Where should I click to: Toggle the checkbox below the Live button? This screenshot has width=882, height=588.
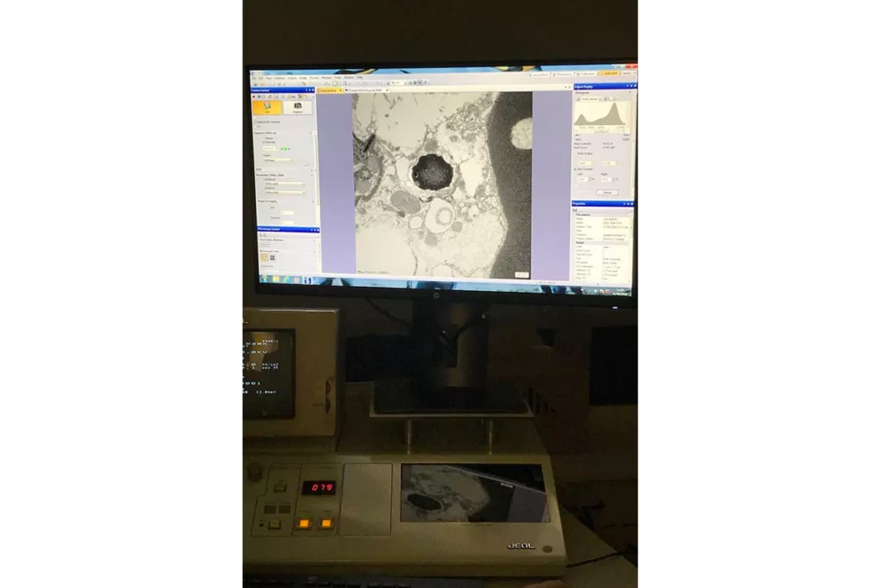pyautogui.click(x=256, y=122)
